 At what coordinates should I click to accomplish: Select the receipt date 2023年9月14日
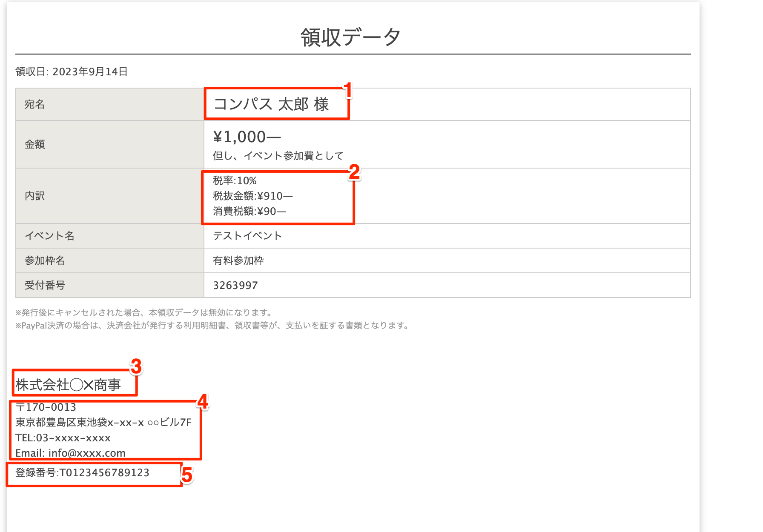(x=90, y=72)
